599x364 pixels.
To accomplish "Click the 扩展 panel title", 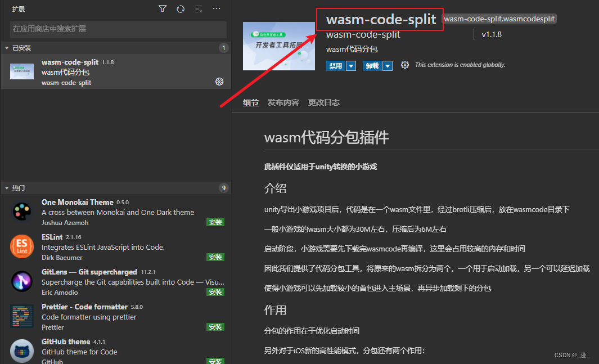I will (x=19, y=9).
